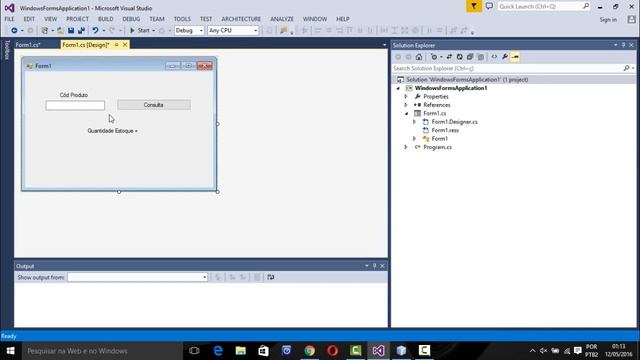640x360 pixels.
Task: Open the DEBUG menu
Action: pyautogui.click(x=131, y=19)
